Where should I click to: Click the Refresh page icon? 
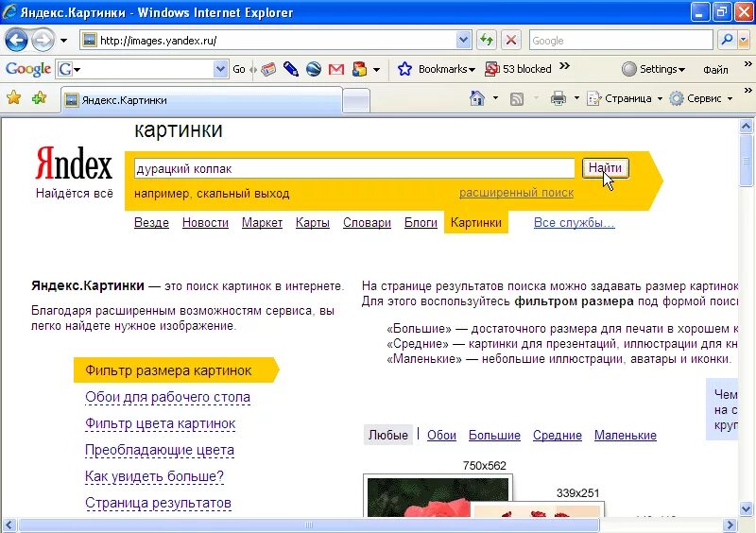point(487,41)
